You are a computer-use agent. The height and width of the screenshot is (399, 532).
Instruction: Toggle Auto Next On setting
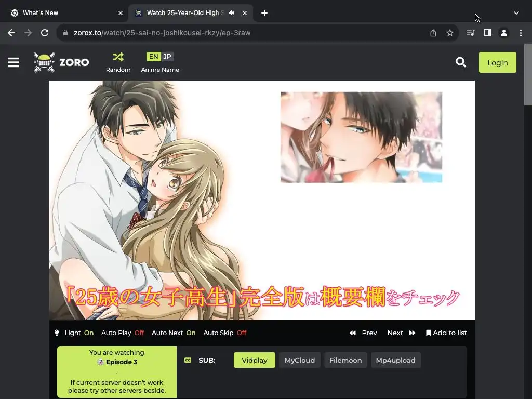coord(174,333)
